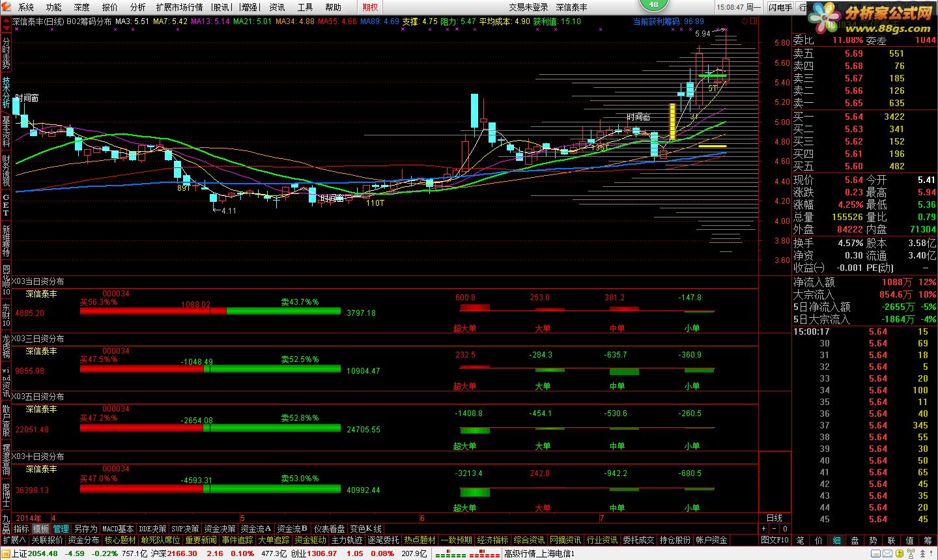Click the yellow upload arrow icon in the status bar
The width and height of the screenshot is (938, 560).
(x=900, y=553)
